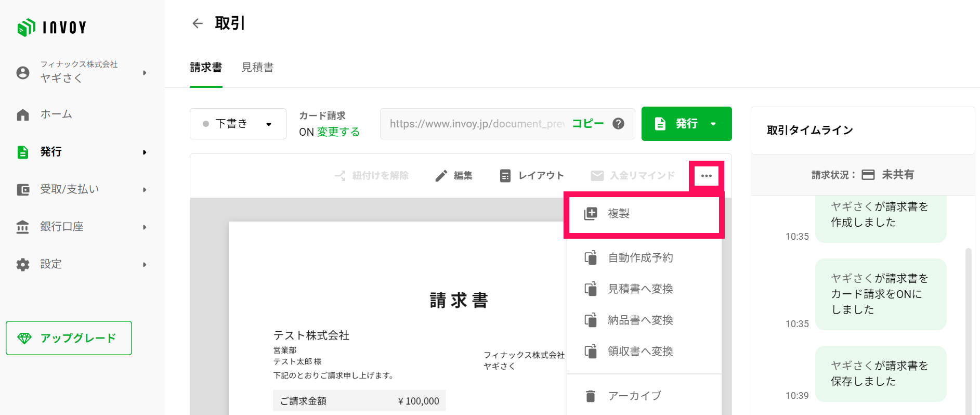Screen dimensions: 980x415
Task: Expand the 受取/支払い submenu arrow
Action: point(145,190)
